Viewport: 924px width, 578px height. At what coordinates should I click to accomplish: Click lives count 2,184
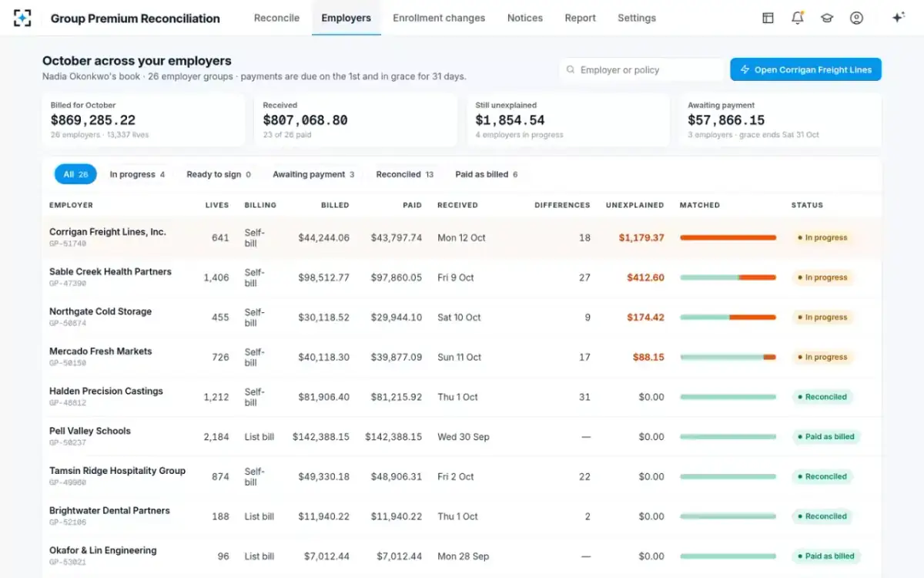[x=216, y=436]
